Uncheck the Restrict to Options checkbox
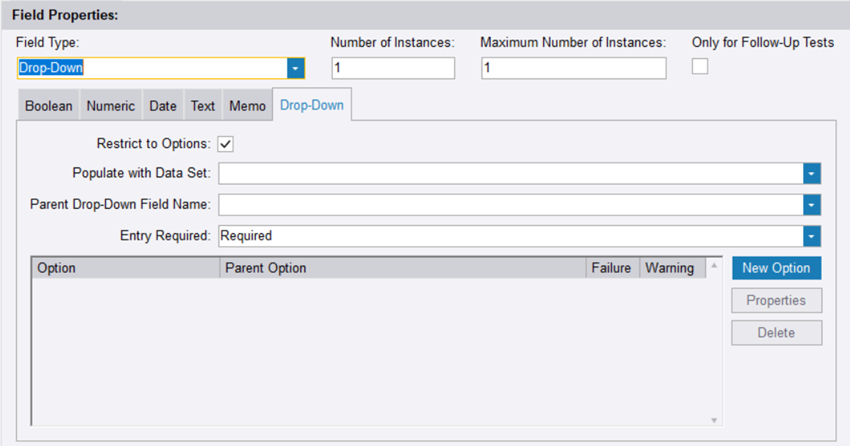 pyautogui.click(x=226, y=144)
